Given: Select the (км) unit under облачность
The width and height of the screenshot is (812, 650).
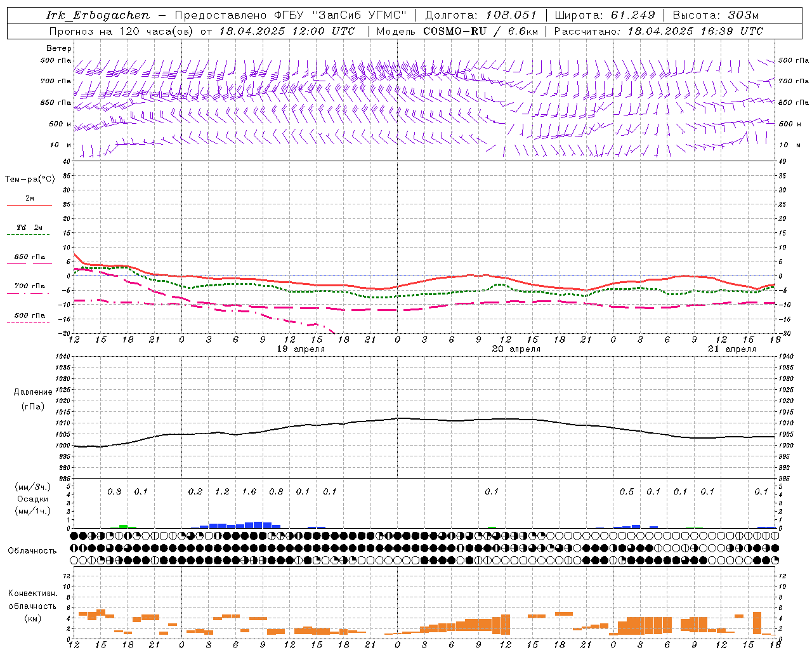Looking at the screenshot, I should coord(32,618).
